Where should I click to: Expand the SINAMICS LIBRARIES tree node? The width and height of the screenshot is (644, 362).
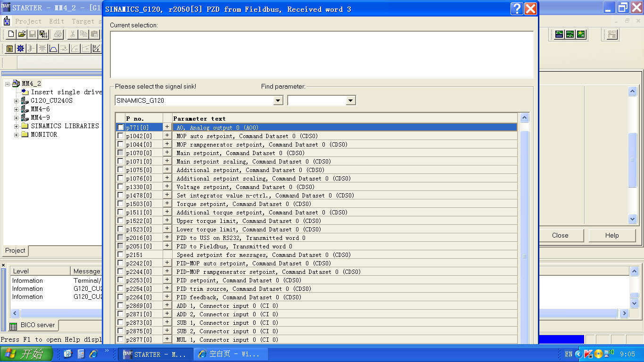[x=16, y=126]
